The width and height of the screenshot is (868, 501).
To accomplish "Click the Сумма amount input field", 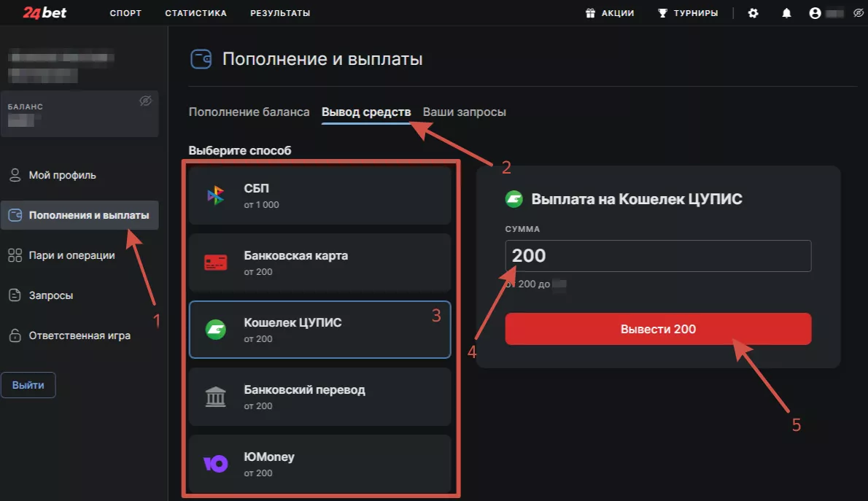I will click(658, 256).
